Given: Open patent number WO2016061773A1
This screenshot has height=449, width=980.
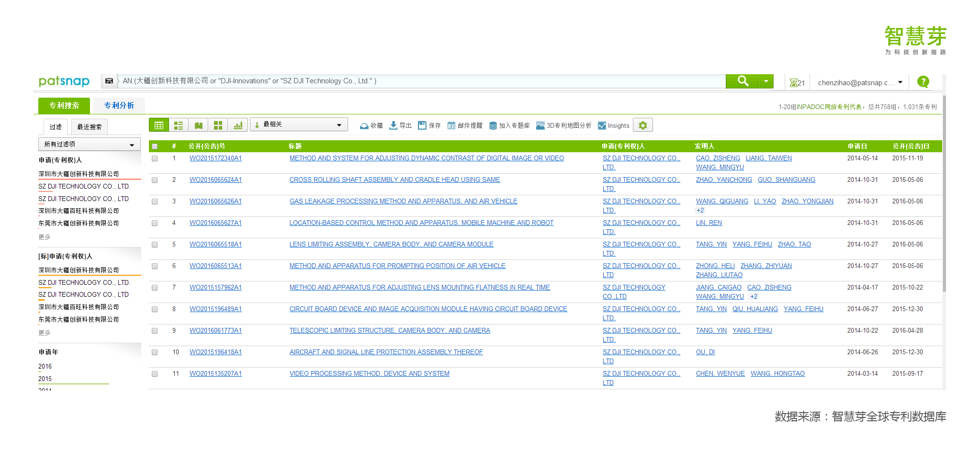Looking at the screenshot, I should point(215,331).
